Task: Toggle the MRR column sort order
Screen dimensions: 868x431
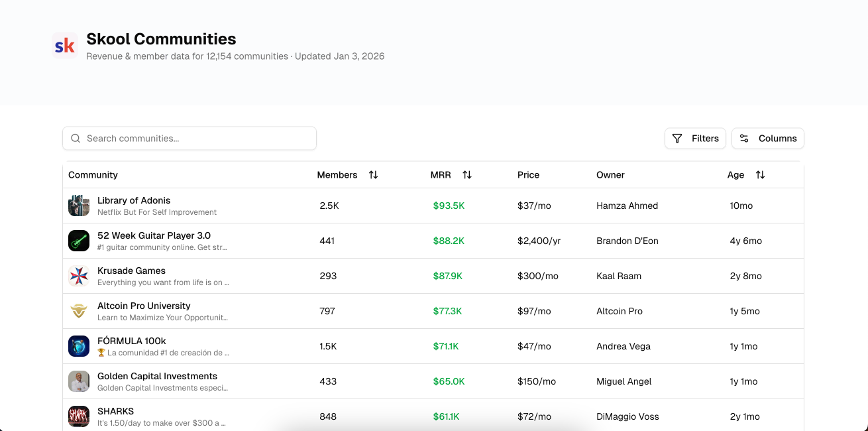Action: coord(466,174)
